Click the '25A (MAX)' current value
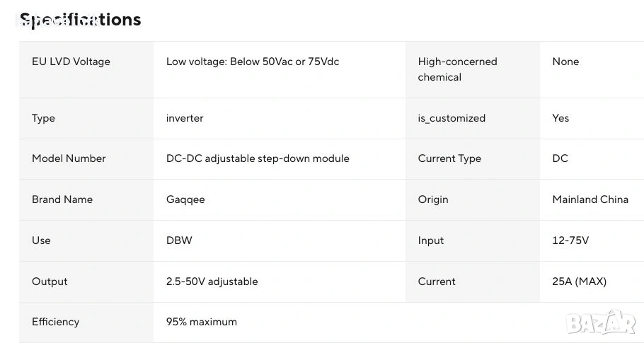This screenshot has width=644, height=343. tap(579, 281)
